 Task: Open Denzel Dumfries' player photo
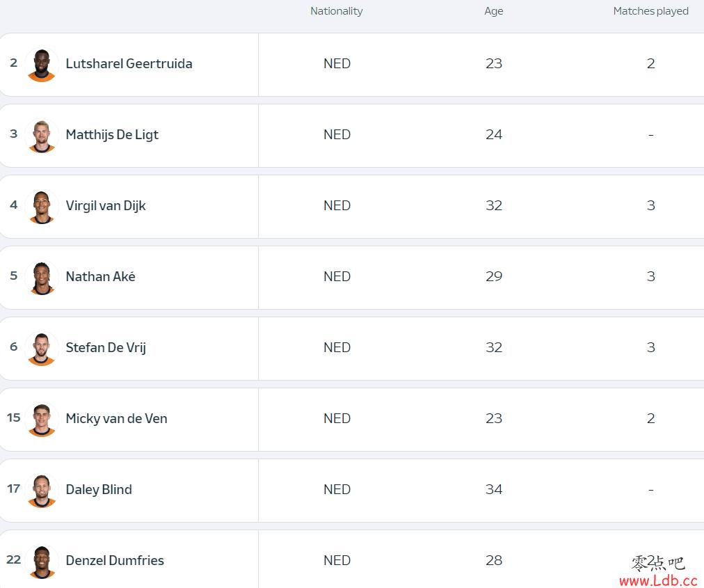(41, 562)
